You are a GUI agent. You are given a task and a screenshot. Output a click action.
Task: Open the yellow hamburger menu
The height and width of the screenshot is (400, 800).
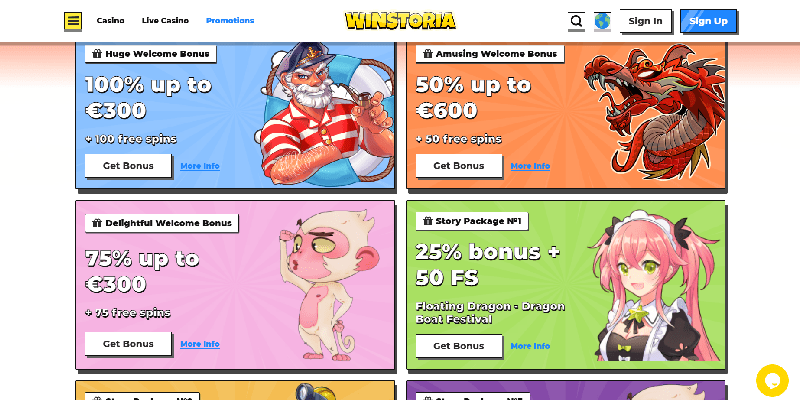tap(73, 21)
